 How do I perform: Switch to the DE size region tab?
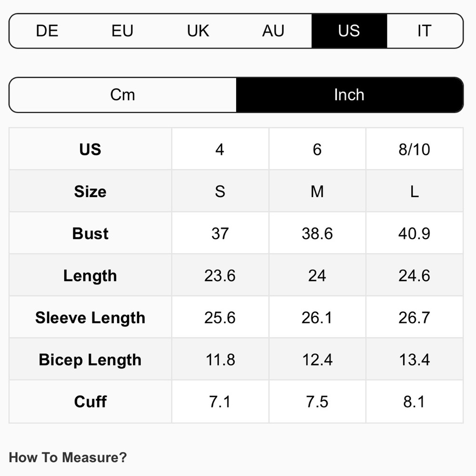click(47, 31)
